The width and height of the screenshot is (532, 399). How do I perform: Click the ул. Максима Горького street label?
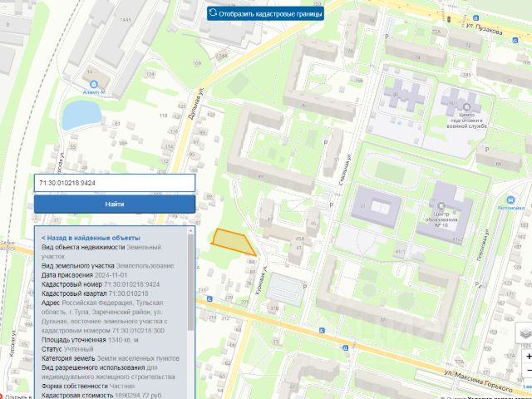pos(479,381)
